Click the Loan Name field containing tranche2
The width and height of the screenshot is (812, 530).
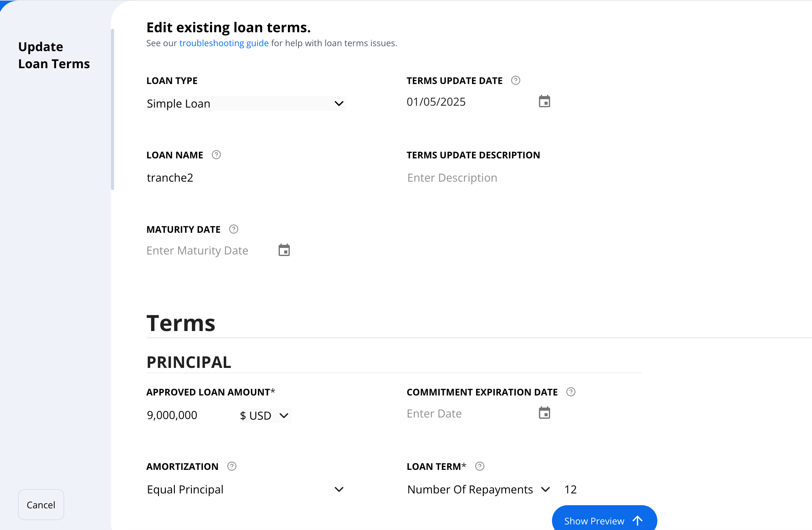pyautogui.click(x=246, y=178)
